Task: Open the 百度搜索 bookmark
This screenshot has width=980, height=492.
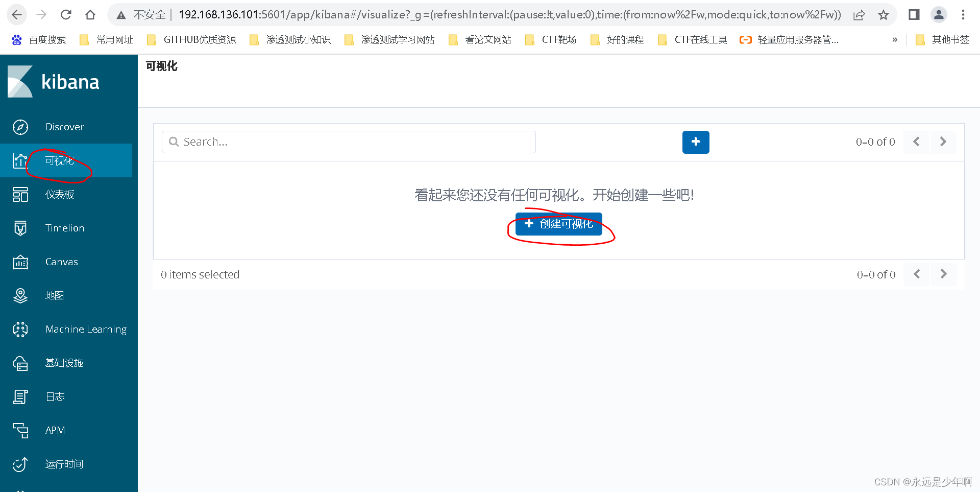Action: (x=39, y=39)
